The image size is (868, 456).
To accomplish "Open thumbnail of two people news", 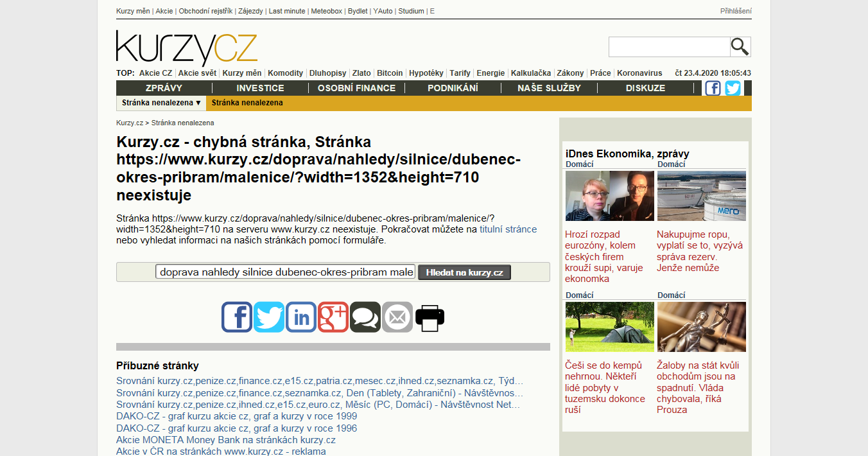I will click(610, 196).
